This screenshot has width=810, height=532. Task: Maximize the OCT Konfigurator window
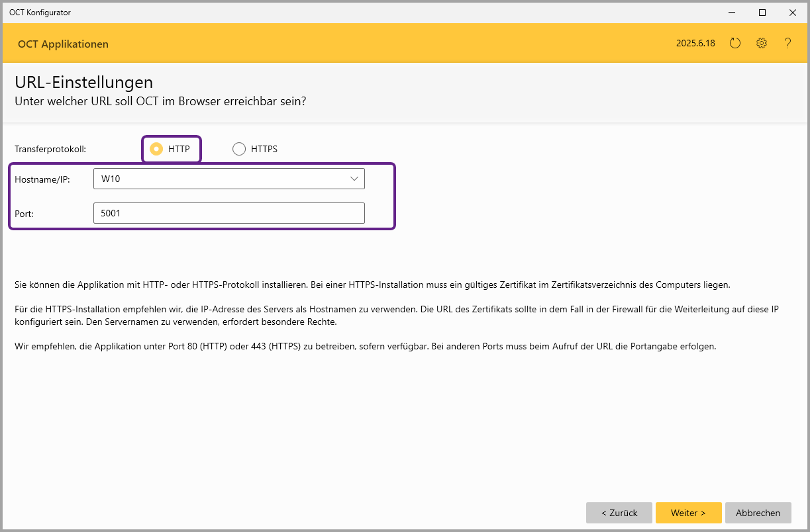tap(762, 13)
